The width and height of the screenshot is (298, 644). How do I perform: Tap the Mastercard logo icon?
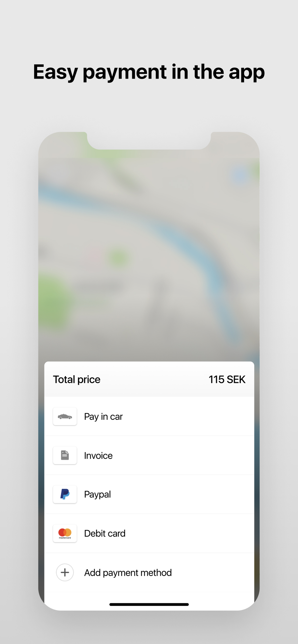pyautogui.click(x=65, y=533)
